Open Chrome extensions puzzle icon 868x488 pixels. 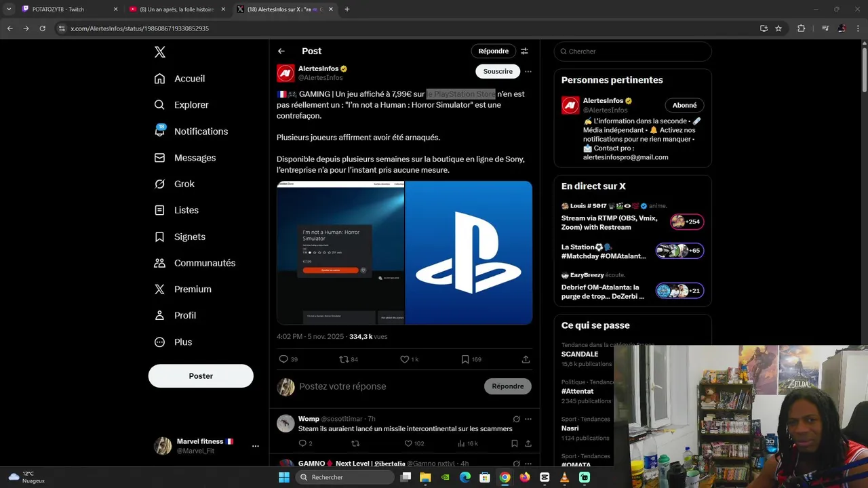click(x=802, y=28)
